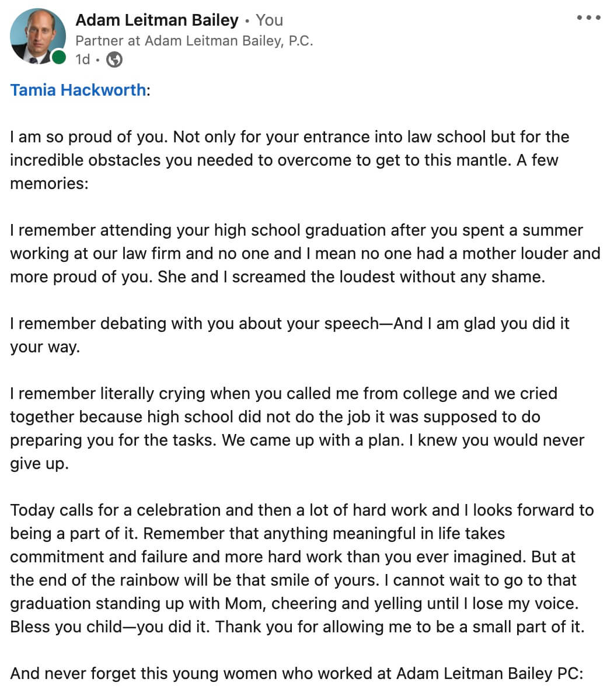Click the "Partner at Adam Leitman Bailey, P.C." headline
Image resolution: width=614 pixels, height=700 pixels.
(x=194, y=41)
